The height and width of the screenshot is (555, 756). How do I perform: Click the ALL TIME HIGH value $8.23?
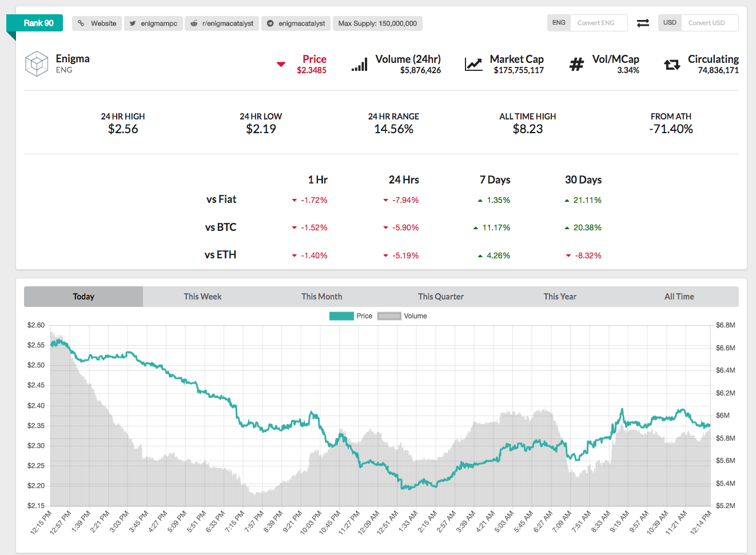(x=528, y=129)
